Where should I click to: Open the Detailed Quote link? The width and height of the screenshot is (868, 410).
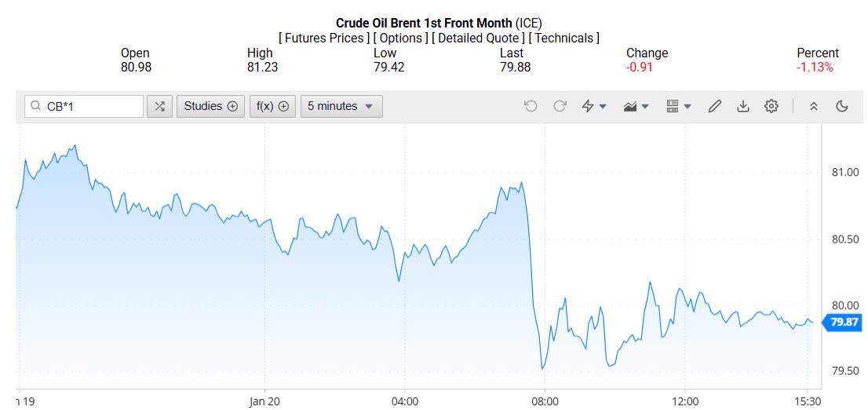479,38
